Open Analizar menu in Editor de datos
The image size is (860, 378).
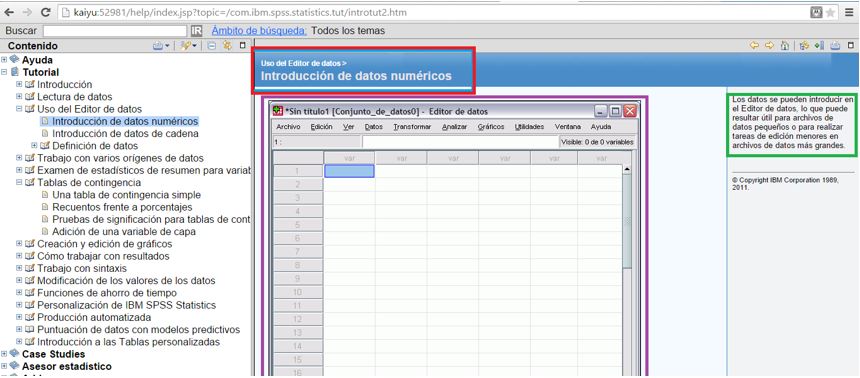click(x=454, y=127)
